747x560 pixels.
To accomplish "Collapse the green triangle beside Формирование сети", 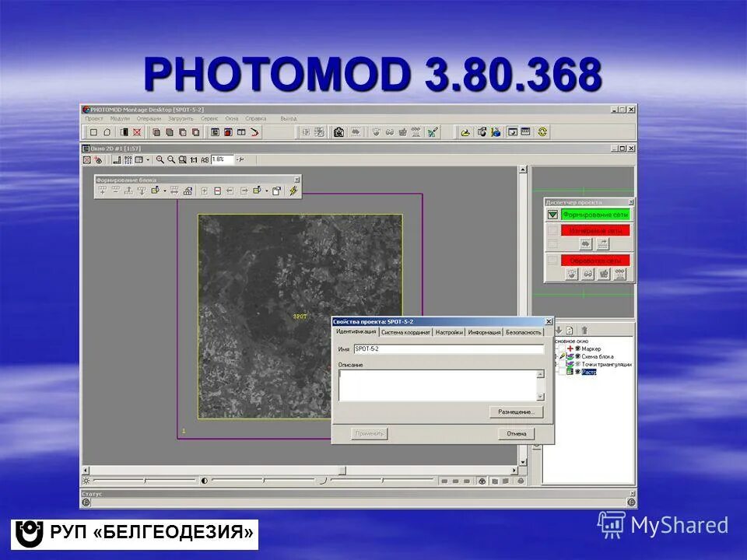I will tap(552, 215).
